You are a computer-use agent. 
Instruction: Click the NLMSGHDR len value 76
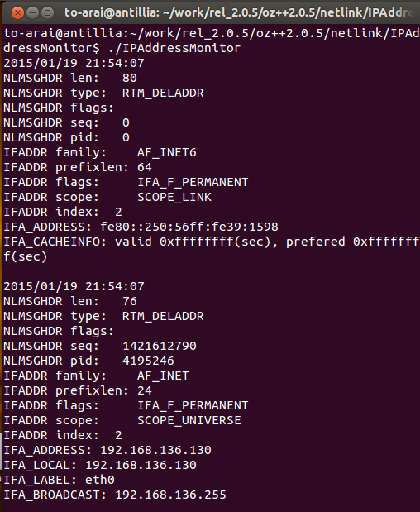pyautogui.click(x=130, y=301)
